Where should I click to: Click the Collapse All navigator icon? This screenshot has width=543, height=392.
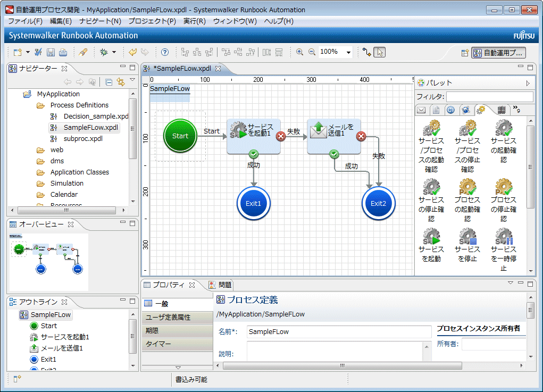tap(108, 82)
